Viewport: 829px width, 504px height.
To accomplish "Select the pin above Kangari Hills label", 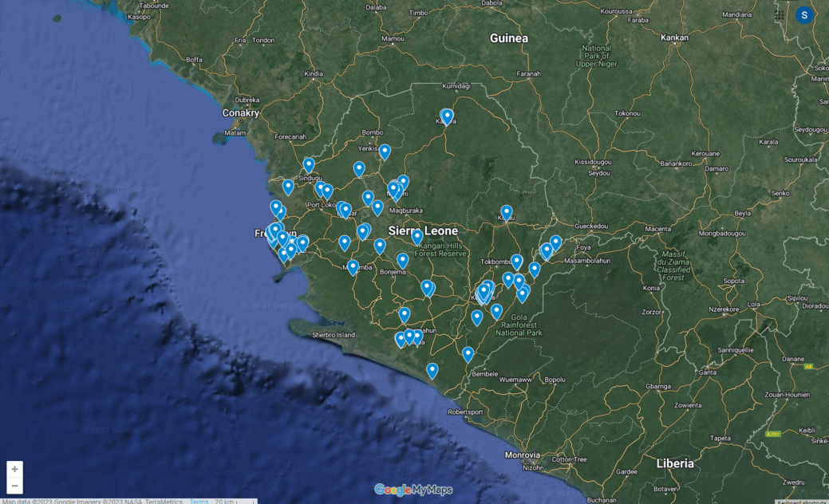I will [417, 237].
